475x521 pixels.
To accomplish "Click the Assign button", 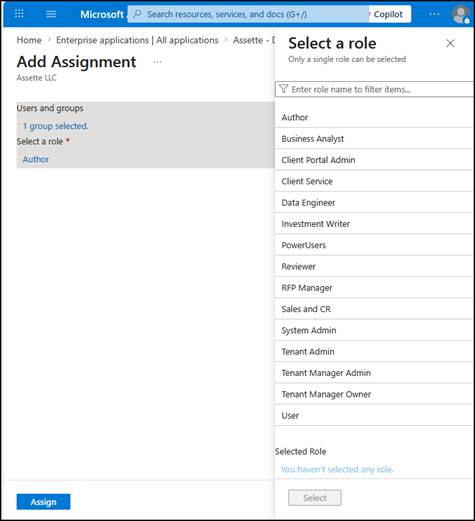I will [43, 502].
